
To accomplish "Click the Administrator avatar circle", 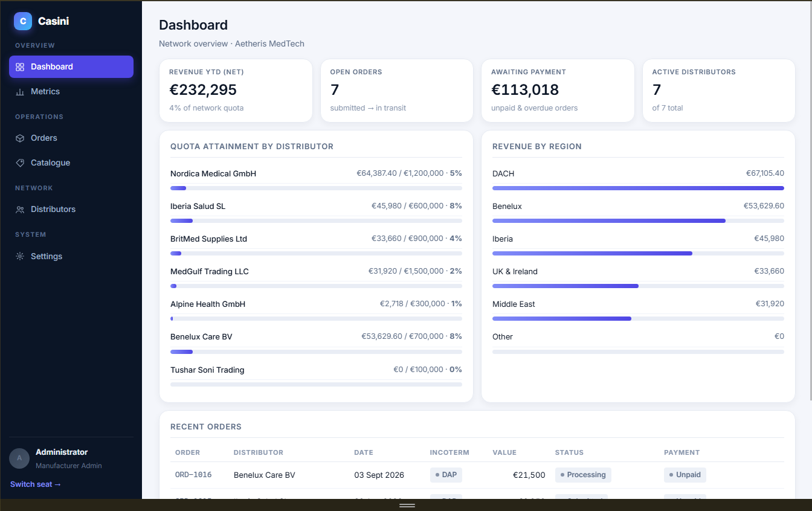I will click(x=19, y=458).
